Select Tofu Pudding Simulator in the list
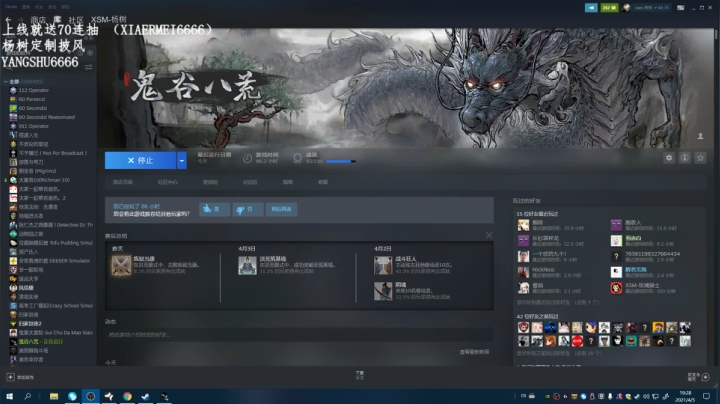 pyautogui.click(x=56, y=243)
